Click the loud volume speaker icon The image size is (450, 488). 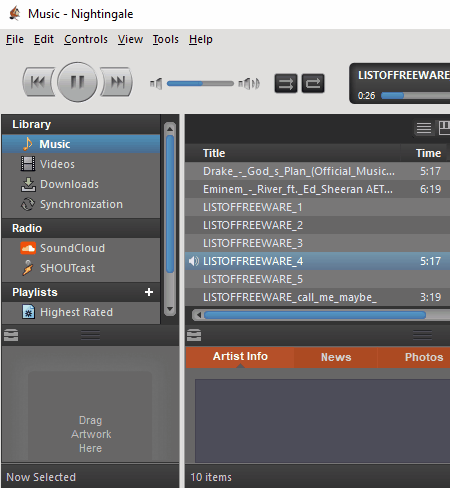249,83
